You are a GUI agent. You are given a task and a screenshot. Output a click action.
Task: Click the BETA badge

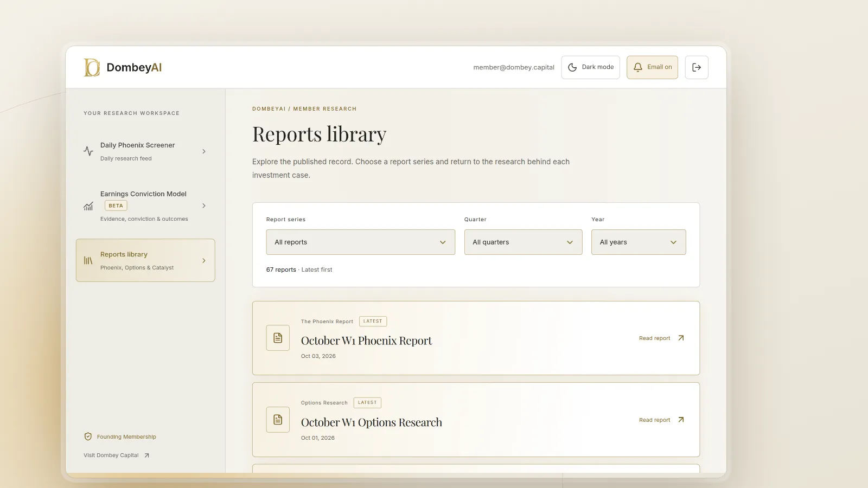tap(116, 206)
